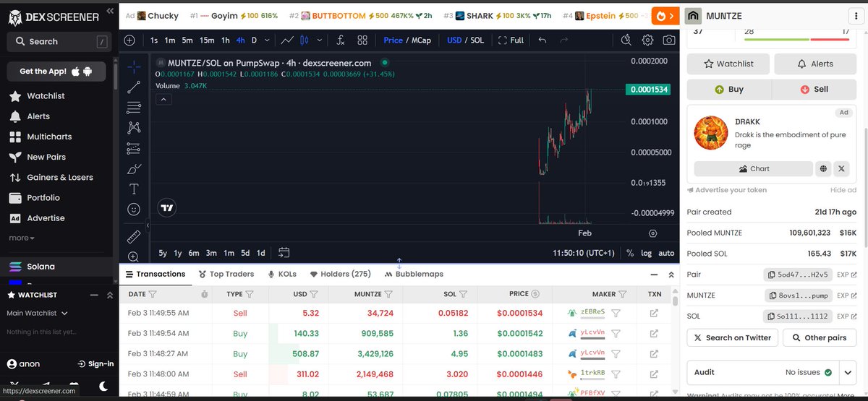Select the ruler measure tool

(x=134, y=236)
